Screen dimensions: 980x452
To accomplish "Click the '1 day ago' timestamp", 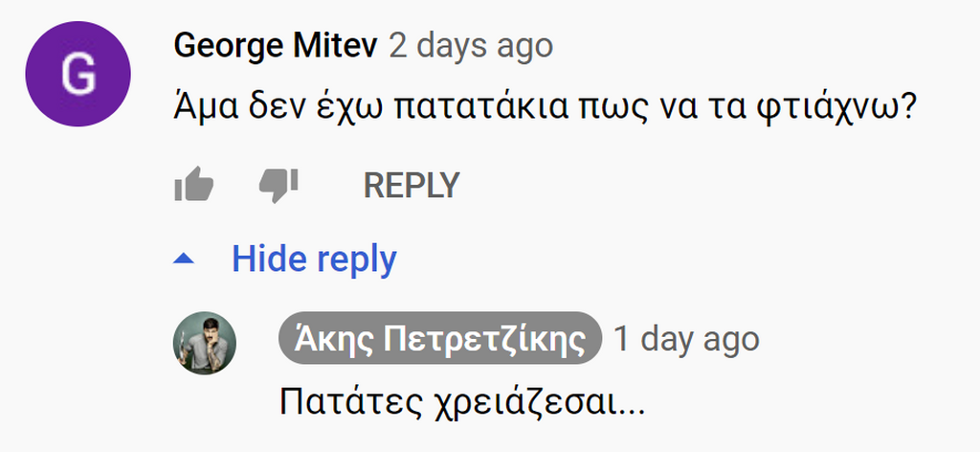I will click(x=686, y=338).
